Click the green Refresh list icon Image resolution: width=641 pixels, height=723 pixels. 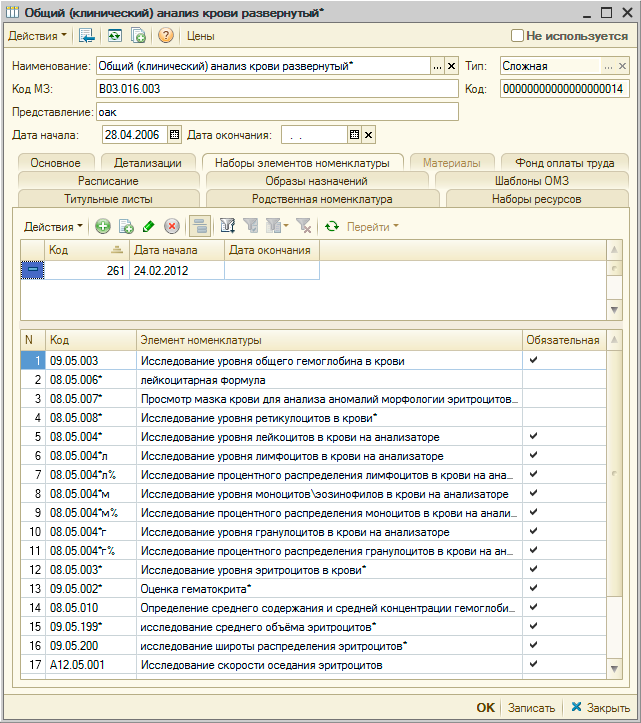pyautogui.click(x=332, y=227)
